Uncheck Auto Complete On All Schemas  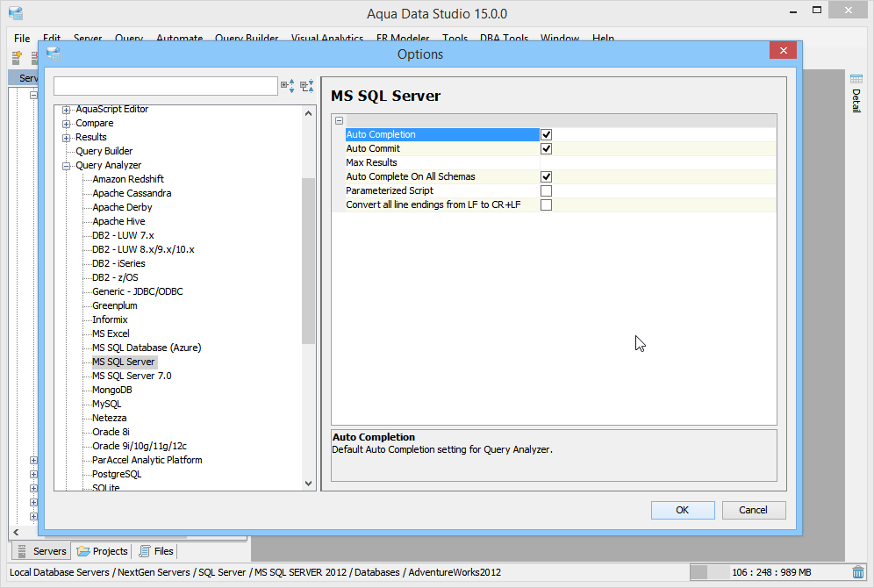[546, 176]
